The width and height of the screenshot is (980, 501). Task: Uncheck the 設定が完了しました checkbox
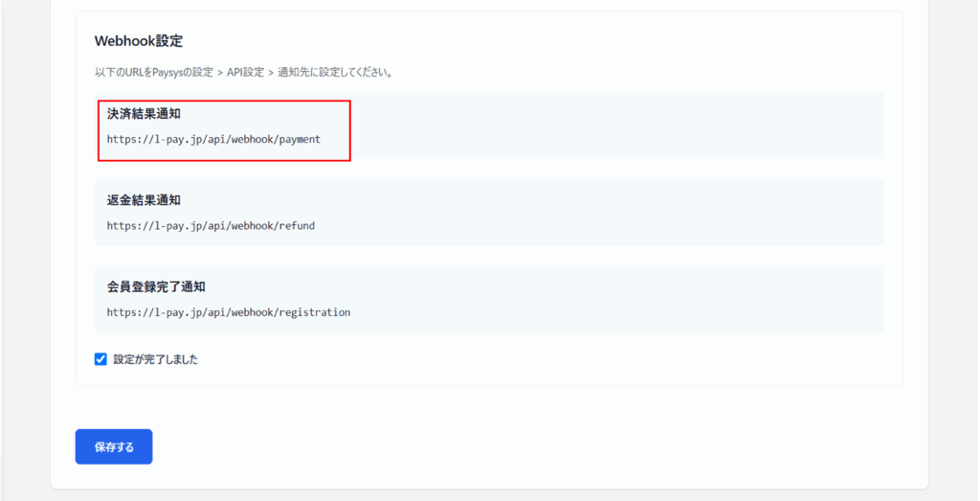point(100,359)
